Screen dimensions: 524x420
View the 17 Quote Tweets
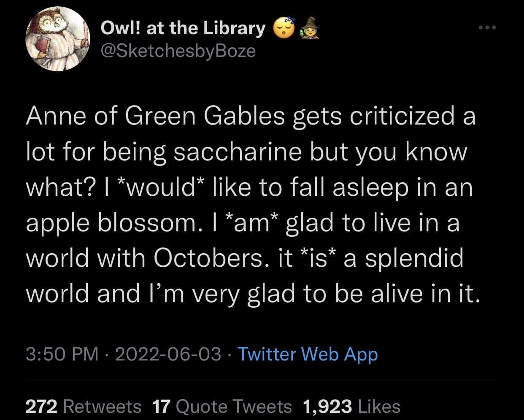tap(221, 406)
